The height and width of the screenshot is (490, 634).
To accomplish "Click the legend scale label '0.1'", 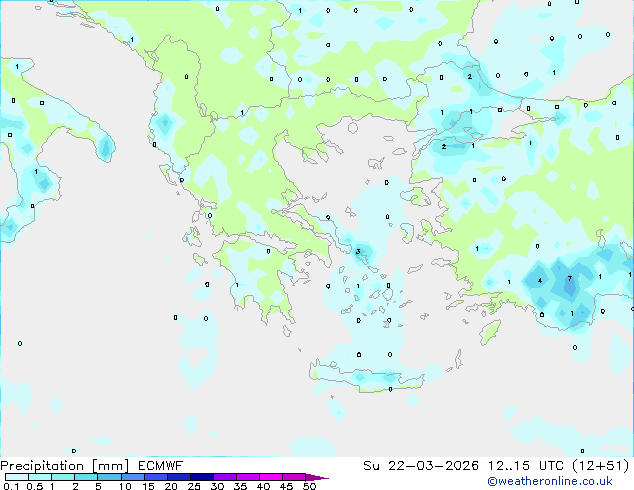I will pyautogui.click(x=11, y=486).
